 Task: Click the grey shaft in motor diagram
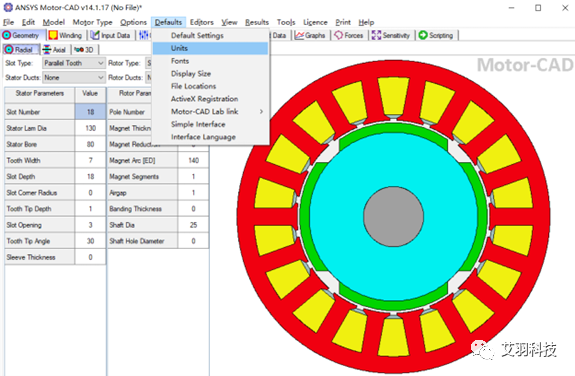click(x=393, y=216)
